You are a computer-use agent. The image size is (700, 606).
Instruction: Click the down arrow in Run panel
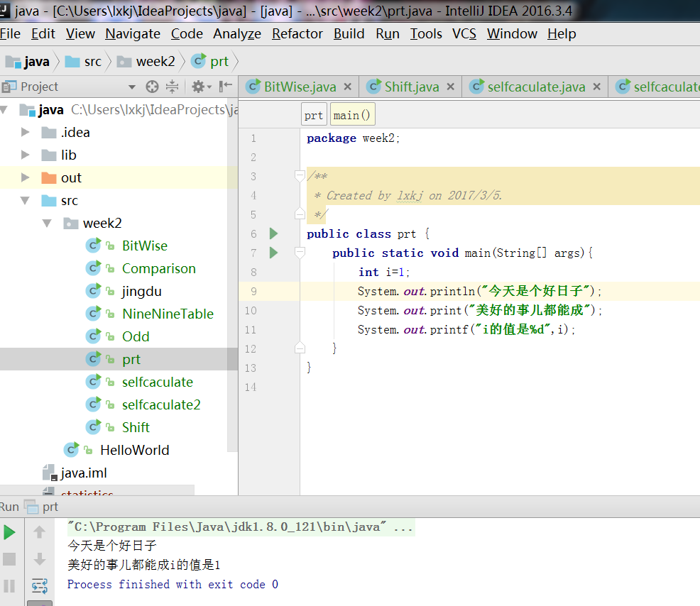pyautogui.click(x=39, y=558)
